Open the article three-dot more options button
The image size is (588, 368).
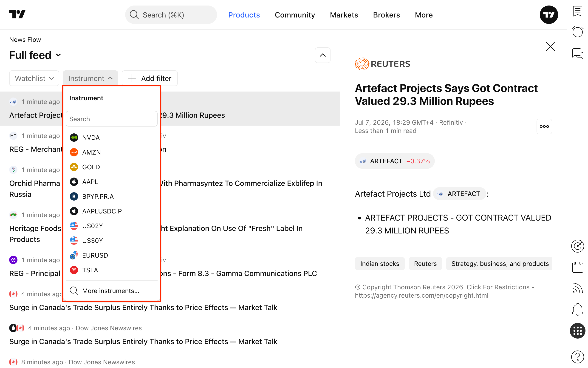544,126
